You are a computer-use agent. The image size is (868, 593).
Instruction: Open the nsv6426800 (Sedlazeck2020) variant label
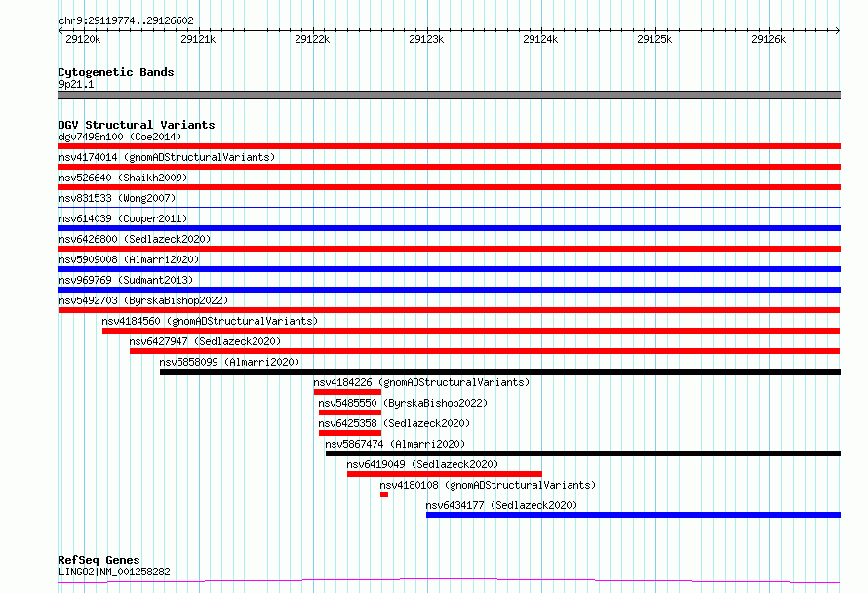tap(135, 239)
